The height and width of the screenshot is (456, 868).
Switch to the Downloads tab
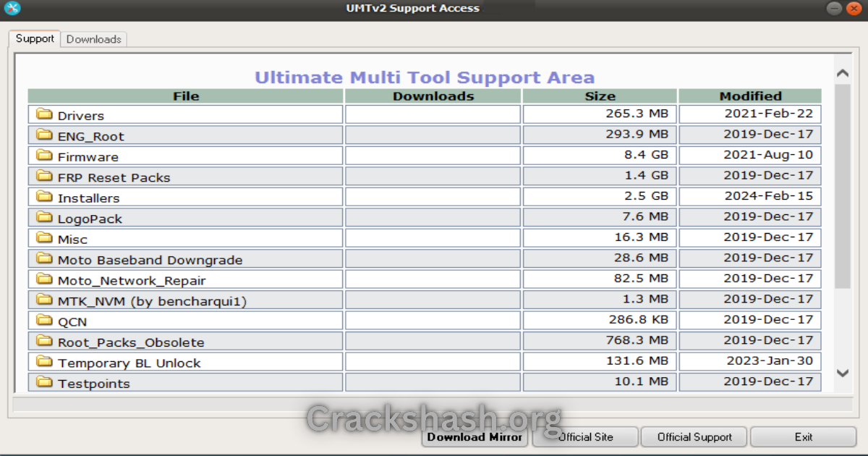[x=94, y=40]
